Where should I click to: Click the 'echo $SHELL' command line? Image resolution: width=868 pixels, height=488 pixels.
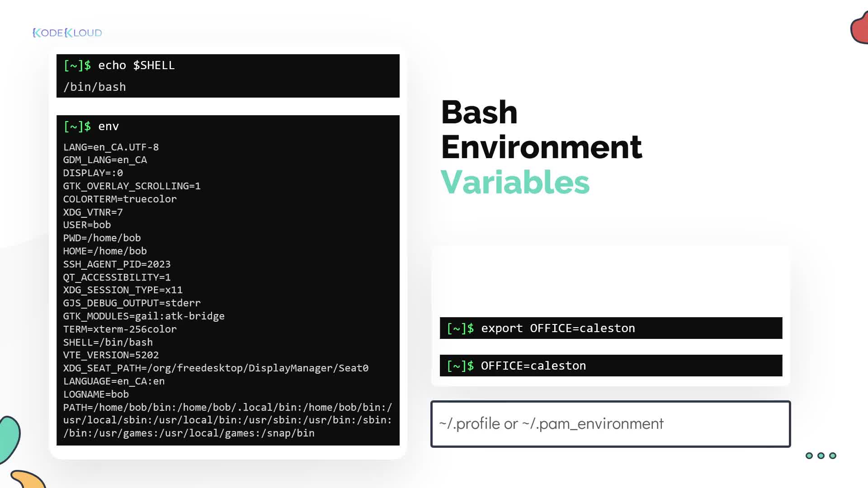pos(119,66)
